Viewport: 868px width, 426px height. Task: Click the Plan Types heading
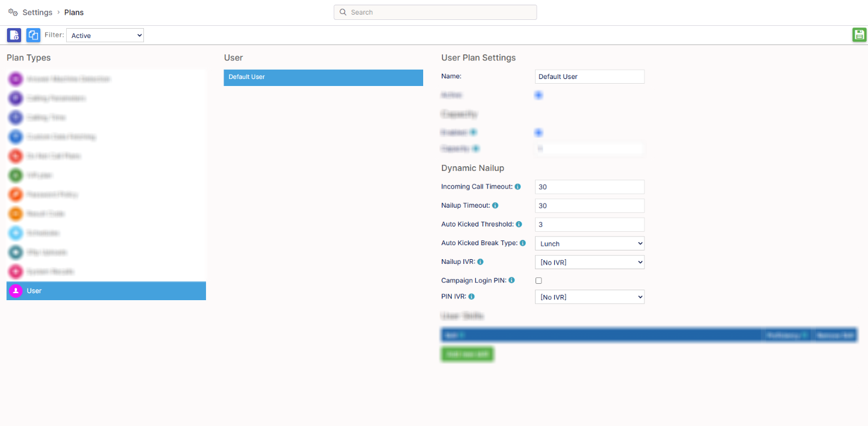tap(29, 58)
